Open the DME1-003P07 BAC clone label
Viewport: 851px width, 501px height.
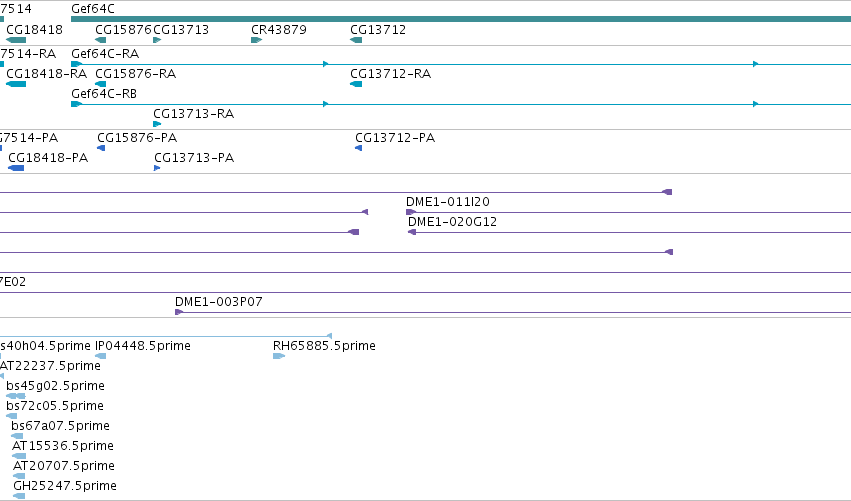click(219, 302)
